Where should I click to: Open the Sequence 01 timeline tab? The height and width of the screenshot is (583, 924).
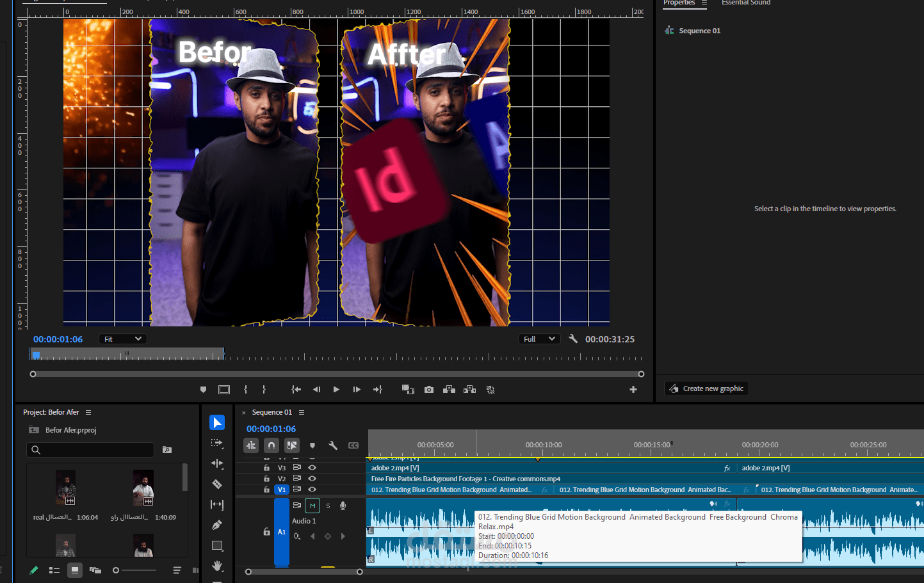tap(272, 412)
